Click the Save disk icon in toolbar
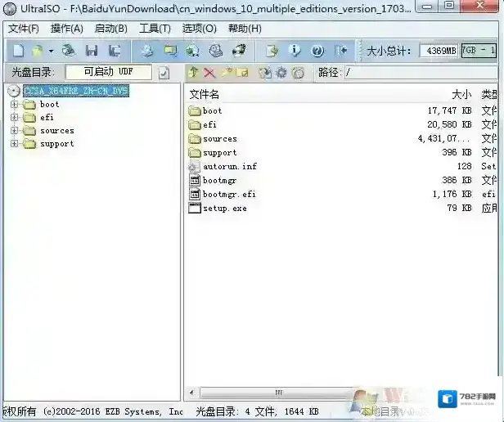Image resolution: width=504 pixels, height=422 pixels. click(92, 51)
